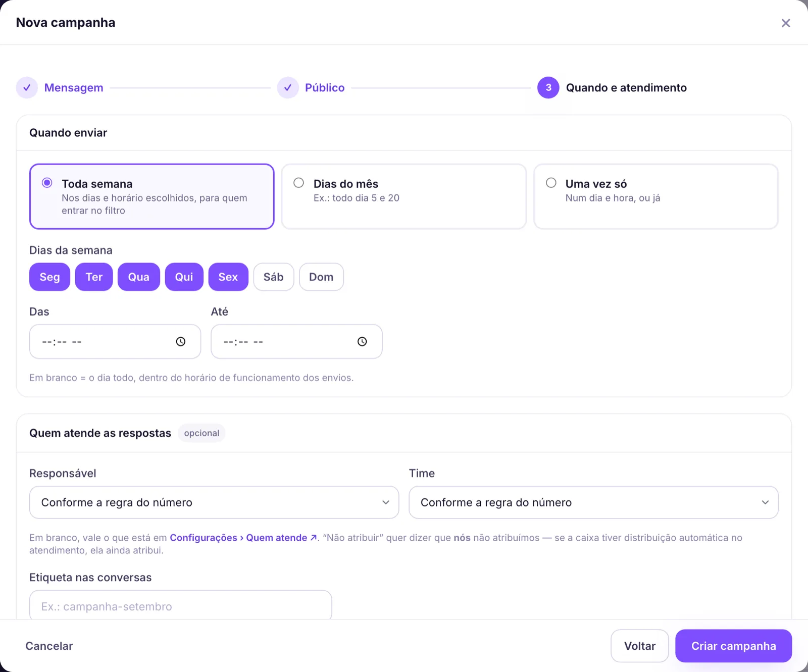Toggle the Qua weekday chip

139,277
